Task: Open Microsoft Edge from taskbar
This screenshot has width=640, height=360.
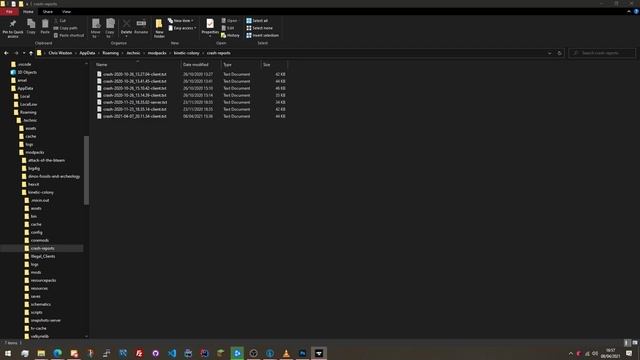Action: coord(58,353)
